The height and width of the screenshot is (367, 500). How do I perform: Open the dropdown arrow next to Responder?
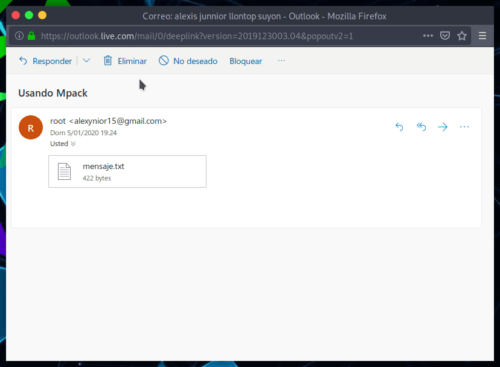pyautogui.click(x=86, y=61)
